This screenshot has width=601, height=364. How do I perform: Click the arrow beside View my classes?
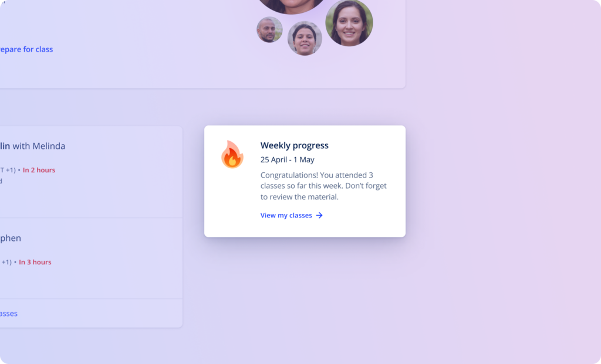(319, 216)
